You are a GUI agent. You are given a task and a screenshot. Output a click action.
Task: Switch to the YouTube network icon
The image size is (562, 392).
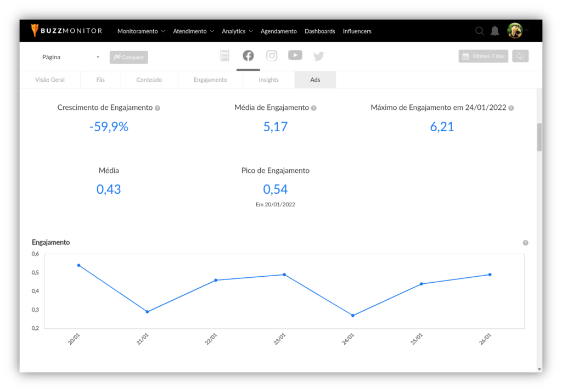click(x=295, y=55)
